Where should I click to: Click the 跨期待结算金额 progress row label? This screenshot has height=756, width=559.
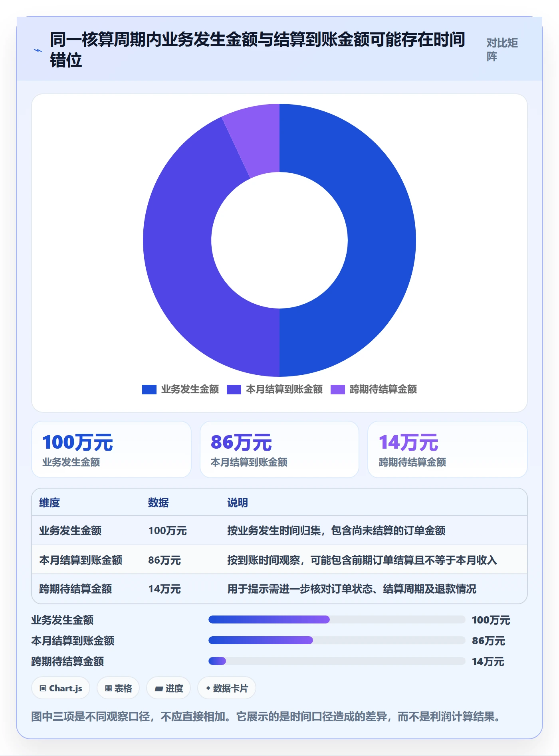(67, 661)
